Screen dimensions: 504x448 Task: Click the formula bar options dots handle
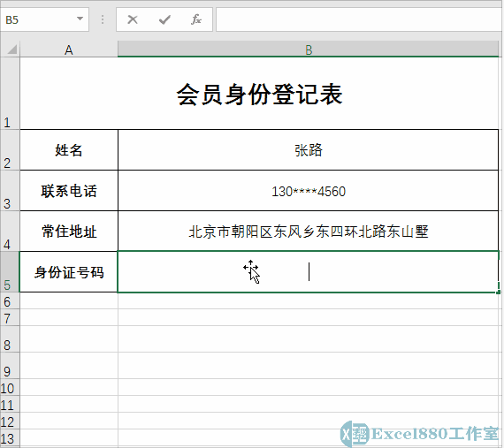click(x=103, y=19)
